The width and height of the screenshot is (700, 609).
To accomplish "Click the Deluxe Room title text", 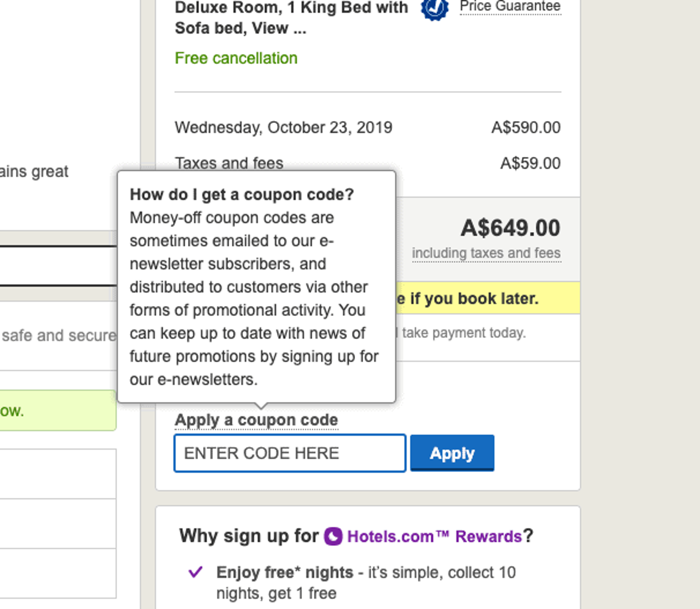I will coord(291,18).
